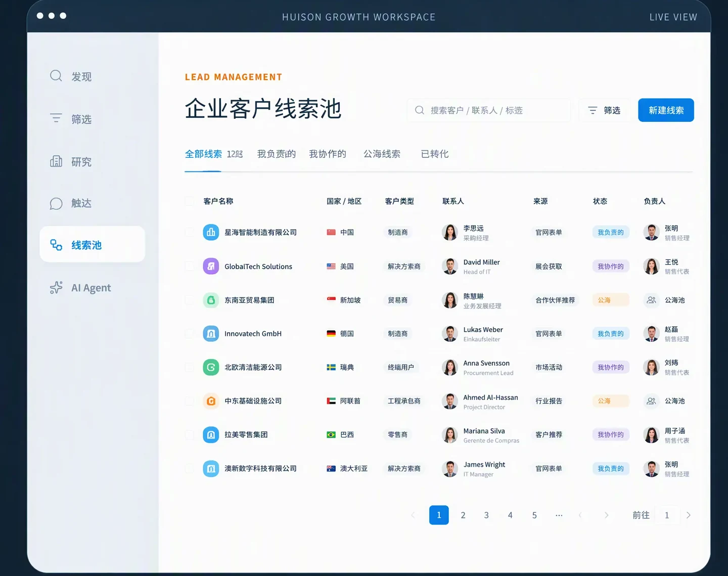Open the 筛选 button beside the search box
The width and height of the screenshot is (728, 576).
[x=605, y=110]
